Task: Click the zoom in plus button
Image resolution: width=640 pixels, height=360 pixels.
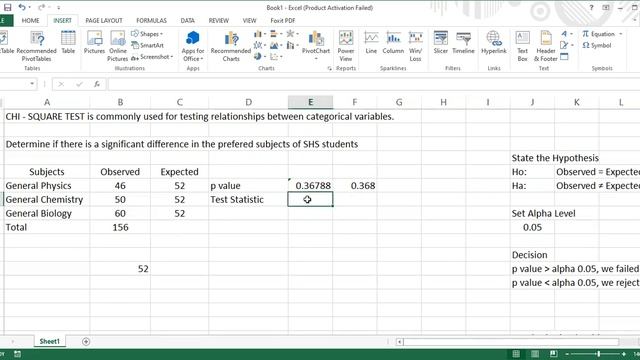Action: [624, 354]
